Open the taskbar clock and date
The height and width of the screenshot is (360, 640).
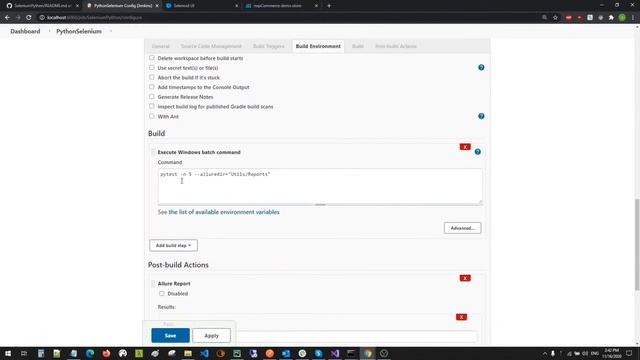pos(611,353)
